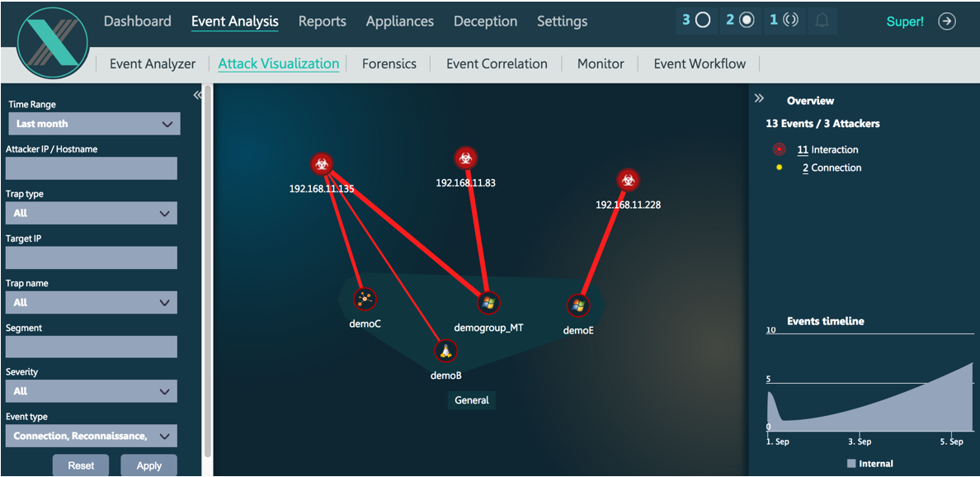Screen dimensions: 980x477
Task: Expand the Severity dropdown
Action: 91,391
